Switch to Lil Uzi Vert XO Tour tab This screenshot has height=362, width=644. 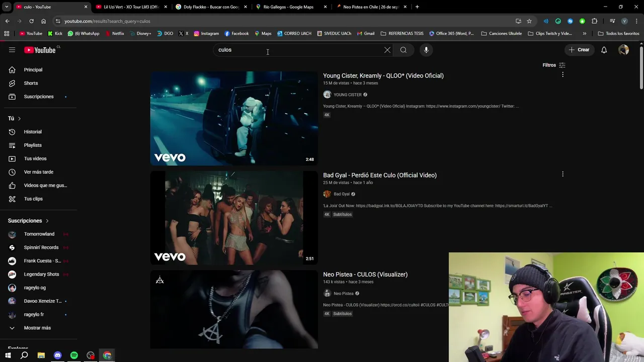[131, 7]
